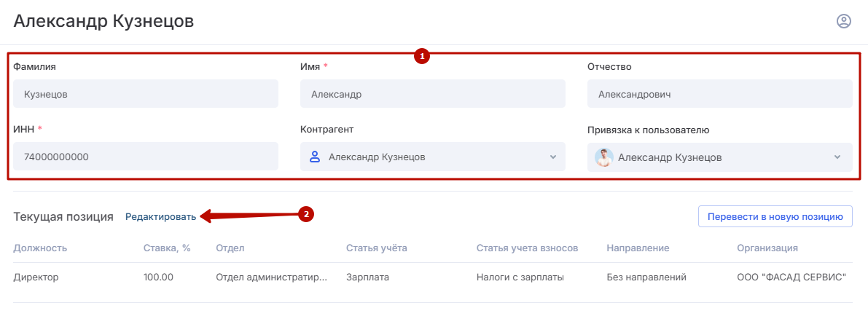Screen dimensions: 868x327
Task: Click into the Имя text field
Action: [x=432, y=94]
